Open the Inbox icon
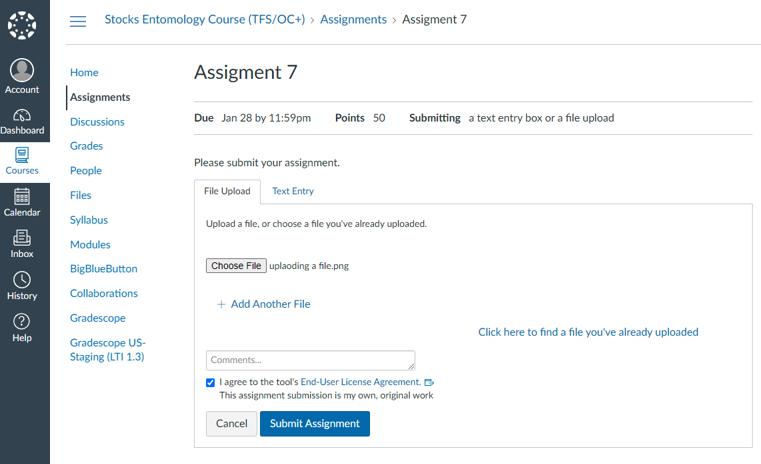Screen dimensions: 761x464 (22, 237)
